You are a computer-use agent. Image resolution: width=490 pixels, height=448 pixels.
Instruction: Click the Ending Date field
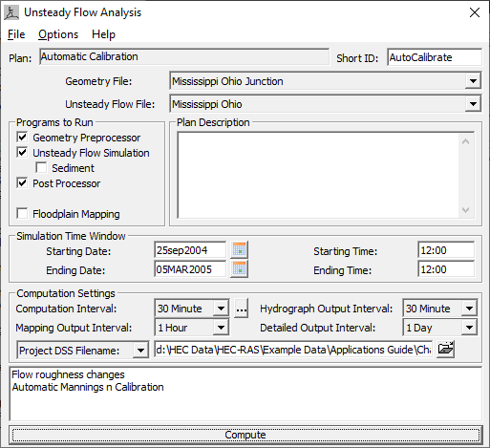(190, 269)
